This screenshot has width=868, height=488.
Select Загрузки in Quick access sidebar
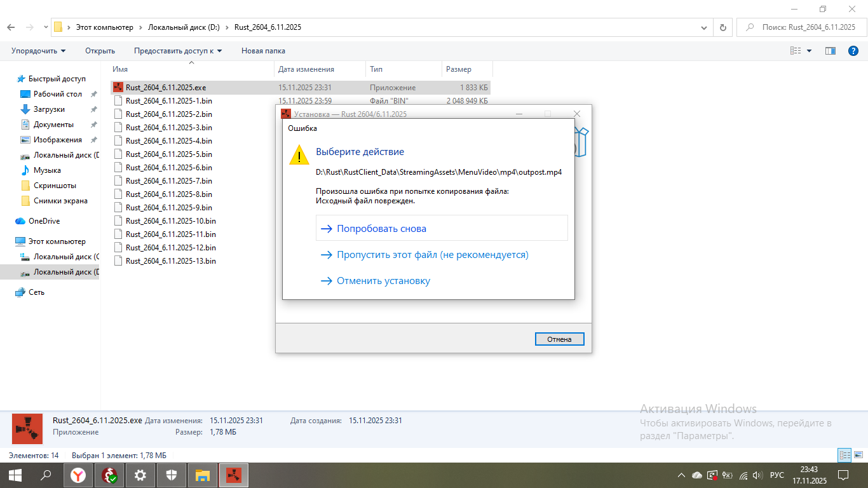pyautogui.click(x=49, y=109)
